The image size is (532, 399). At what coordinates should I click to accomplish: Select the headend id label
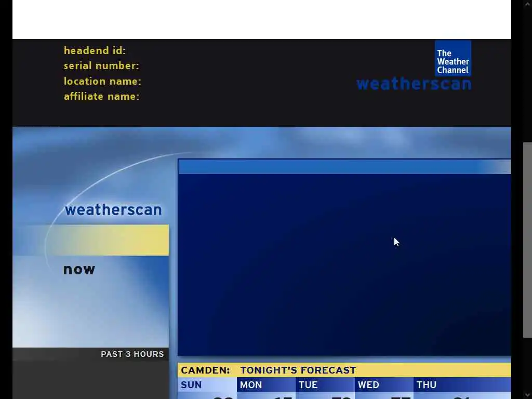tap(95, 50)
